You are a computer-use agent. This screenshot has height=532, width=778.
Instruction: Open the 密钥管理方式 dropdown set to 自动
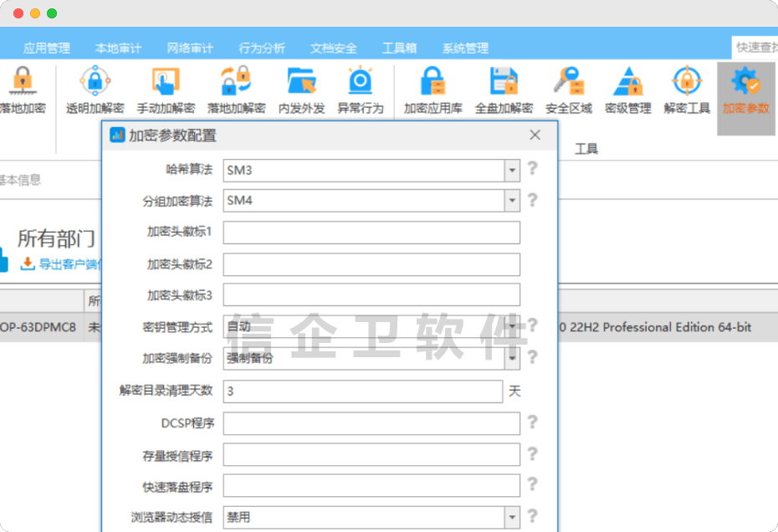(511, 327)
